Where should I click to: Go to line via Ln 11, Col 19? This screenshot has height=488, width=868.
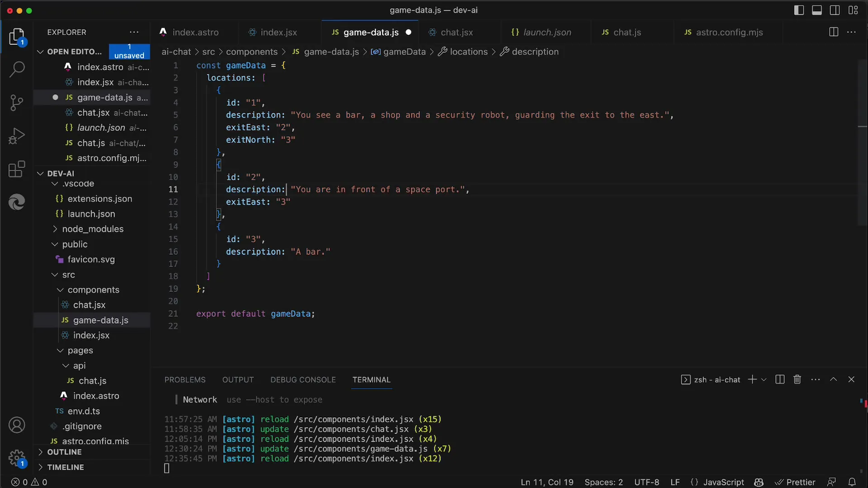tap(547, 482)
